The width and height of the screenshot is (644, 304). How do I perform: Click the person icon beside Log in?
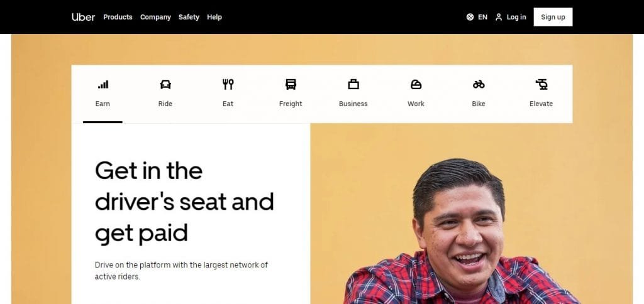coord(499,17)
